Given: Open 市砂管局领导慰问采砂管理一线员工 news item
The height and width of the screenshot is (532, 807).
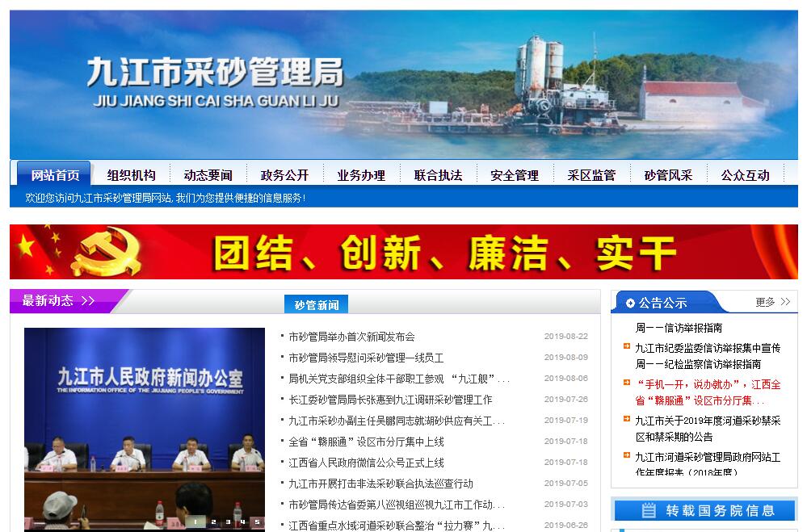Looking at the screenshot, I should click(366, 358).
